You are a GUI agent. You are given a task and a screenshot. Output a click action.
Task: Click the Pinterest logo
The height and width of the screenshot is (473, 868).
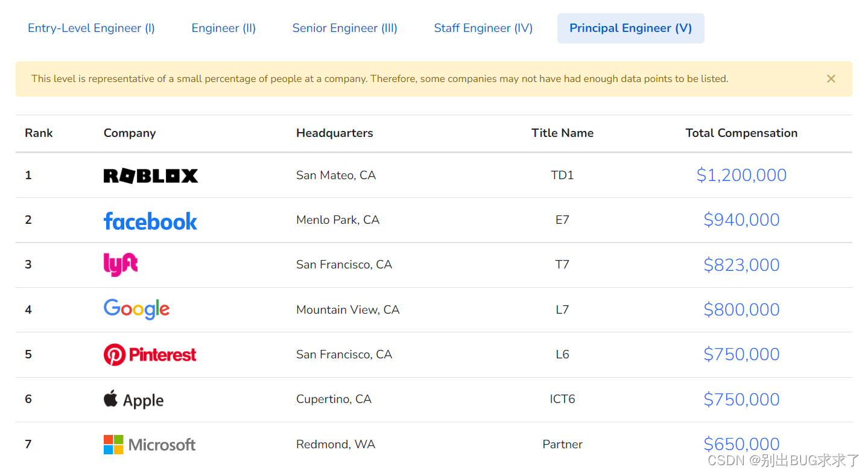tap(150, 355)
